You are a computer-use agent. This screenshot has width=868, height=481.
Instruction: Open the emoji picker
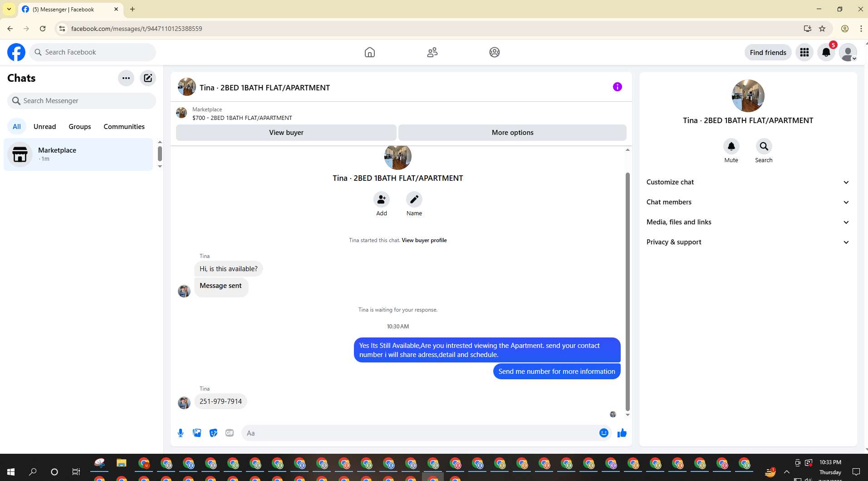[x=604, y=433]
